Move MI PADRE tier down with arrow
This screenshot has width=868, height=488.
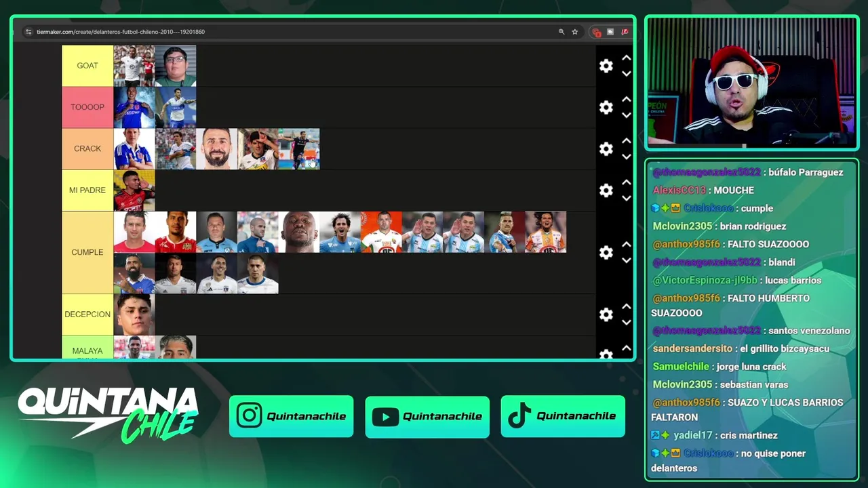(x=627, y=198)
